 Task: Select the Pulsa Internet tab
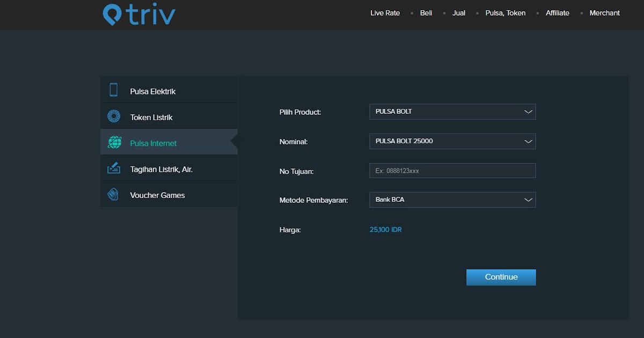[x=169, y=142]
